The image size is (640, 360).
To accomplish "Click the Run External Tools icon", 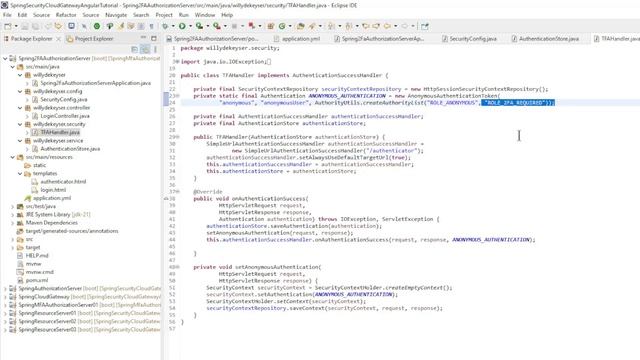I will point(216,26).
